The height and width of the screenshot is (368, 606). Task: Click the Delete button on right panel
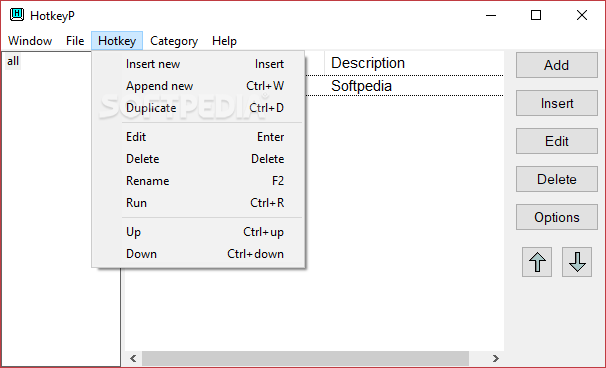pyautogui.click(x=557, y=179)
